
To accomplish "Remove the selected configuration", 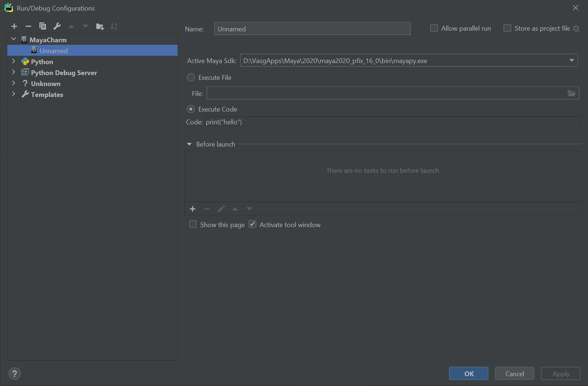I will point(28,26).
